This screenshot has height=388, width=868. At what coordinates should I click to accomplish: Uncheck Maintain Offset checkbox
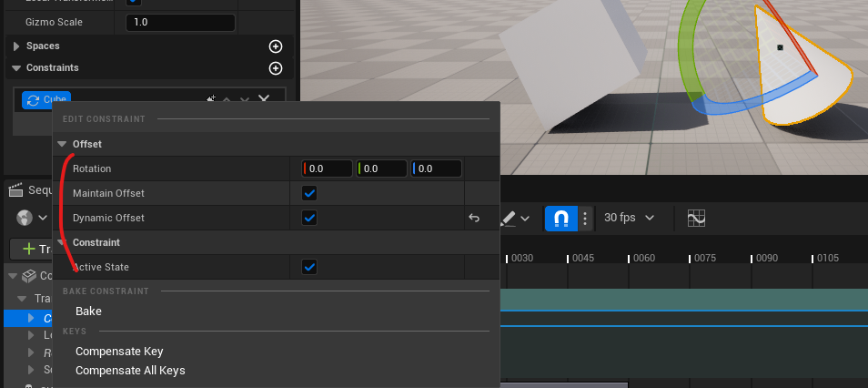coord(309,193)
